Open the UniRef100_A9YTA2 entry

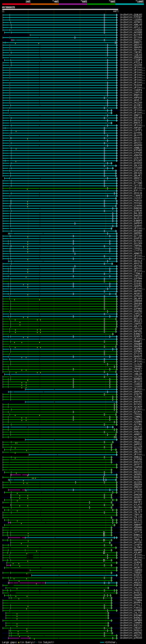click(x=131, y=50)
